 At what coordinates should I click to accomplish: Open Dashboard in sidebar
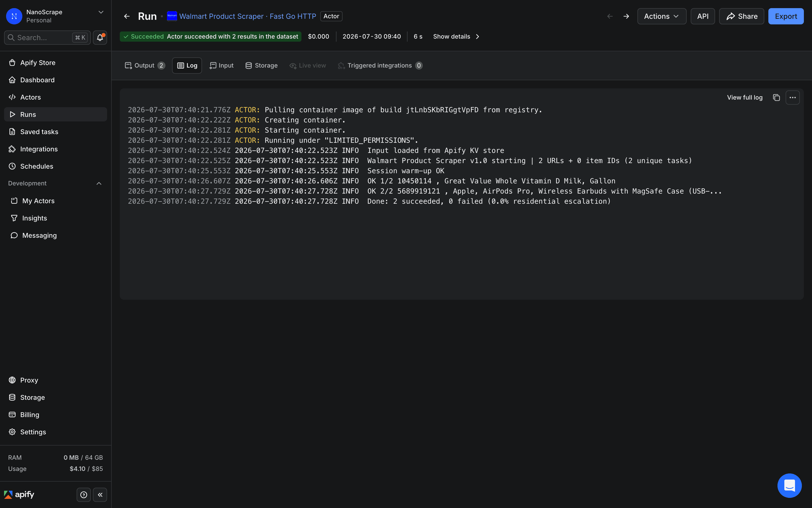tap(55, 80)
